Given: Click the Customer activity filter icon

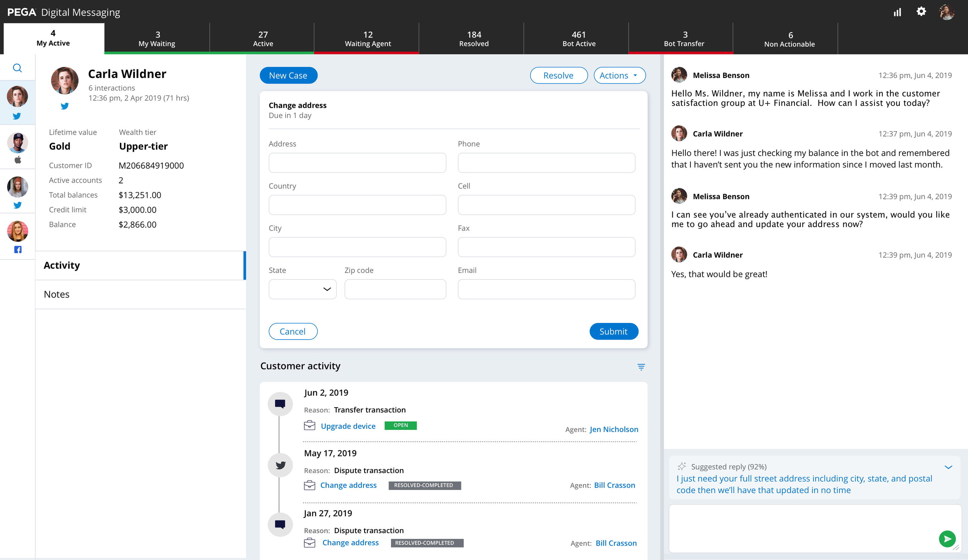Looking at the screenshot, I should click(641, 367).
